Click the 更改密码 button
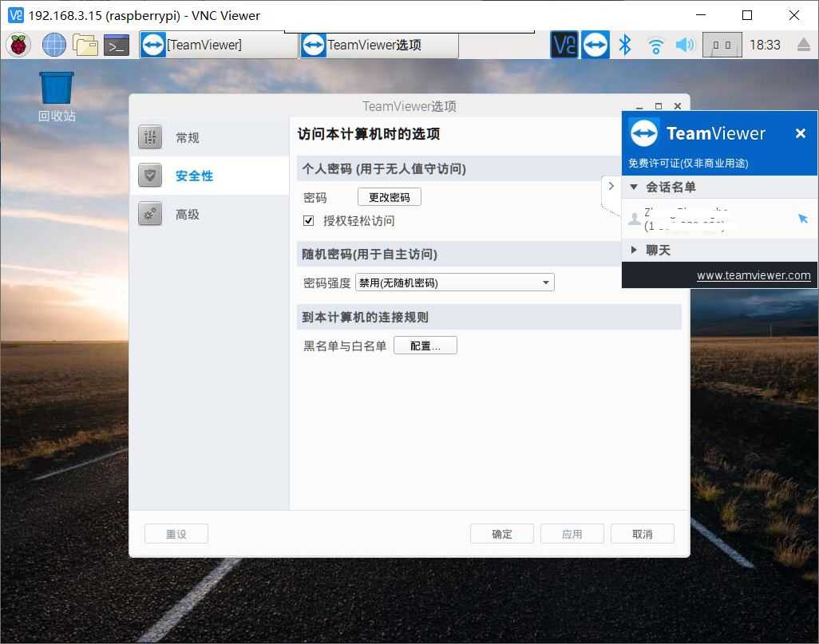This screenshot has height=644, width=819. click(389, 197)
